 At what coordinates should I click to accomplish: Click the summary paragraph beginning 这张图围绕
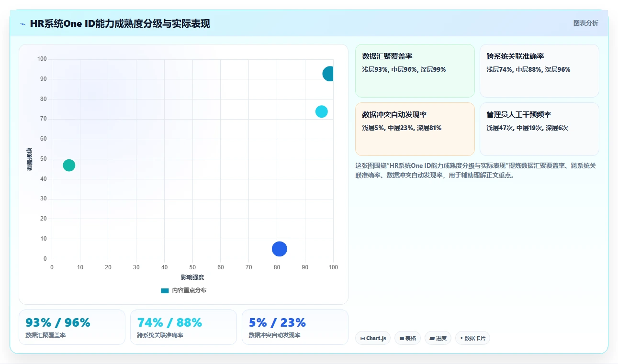point(476,170)
